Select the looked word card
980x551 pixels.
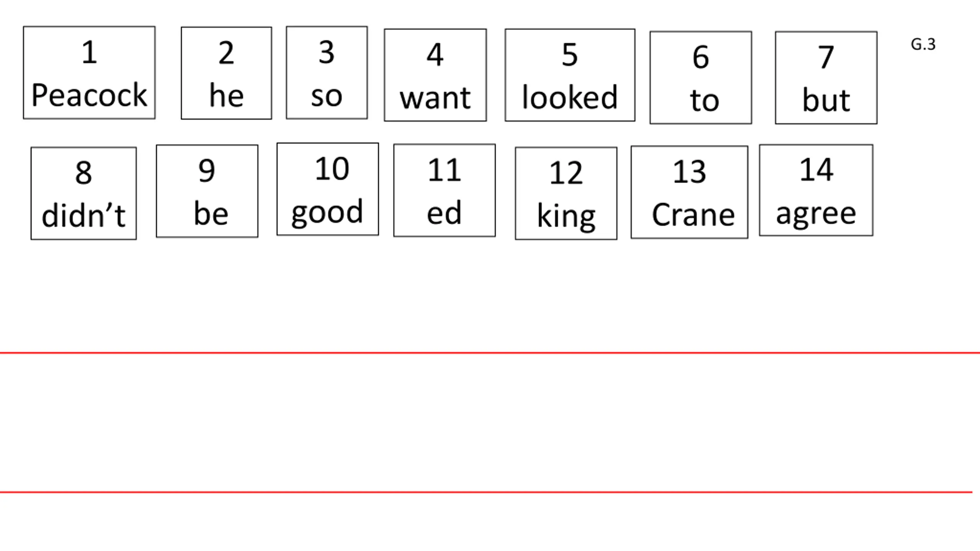570,75
